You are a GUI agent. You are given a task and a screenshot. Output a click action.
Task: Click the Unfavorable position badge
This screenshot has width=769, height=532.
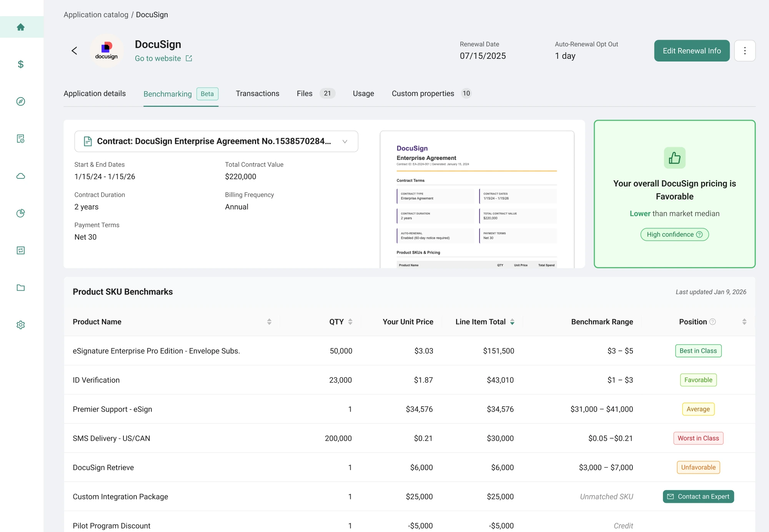(x=698, y=467)
